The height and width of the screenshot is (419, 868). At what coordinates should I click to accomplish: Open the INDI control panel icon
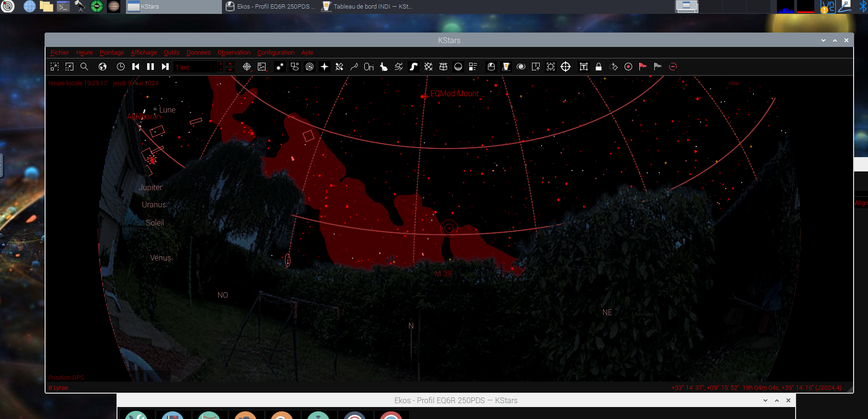pos(506,67)
